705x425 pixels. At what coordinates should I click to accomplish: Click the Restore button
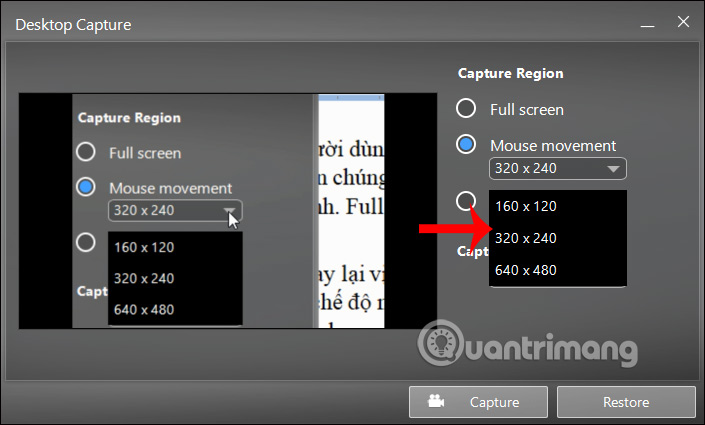click(x=626, y=402)
